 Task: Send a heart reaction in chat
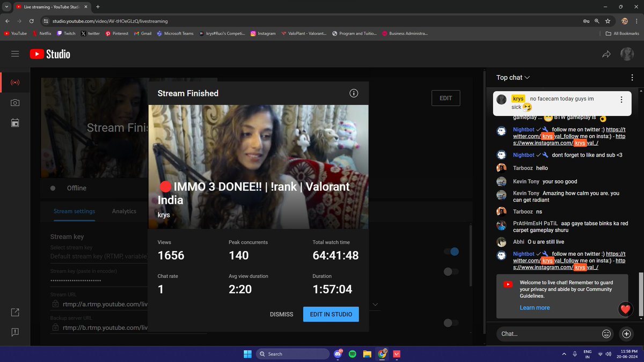click(625, 309)
